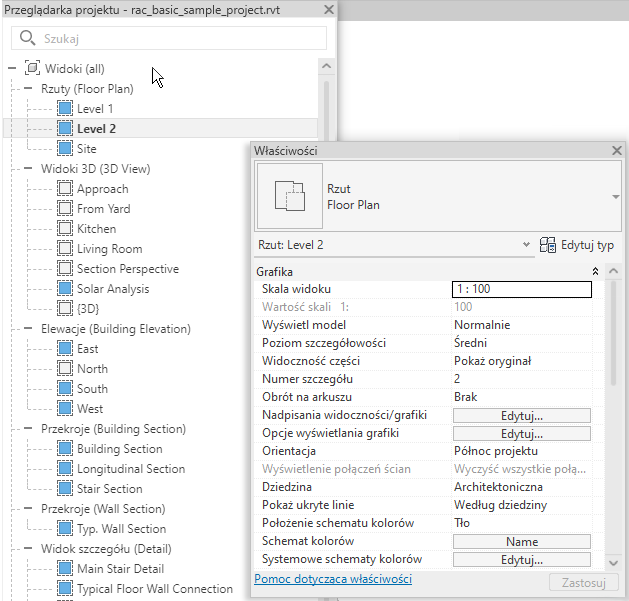Screen dimensions: 629x601
Task: Click the Living Room view icon
Action: coord(65,248)
